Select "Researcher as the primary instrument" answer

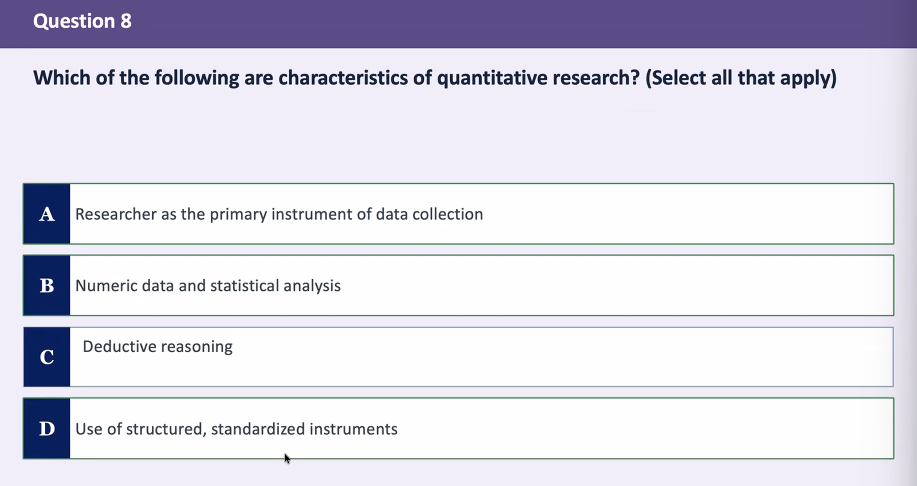click(x=458, y=214)
